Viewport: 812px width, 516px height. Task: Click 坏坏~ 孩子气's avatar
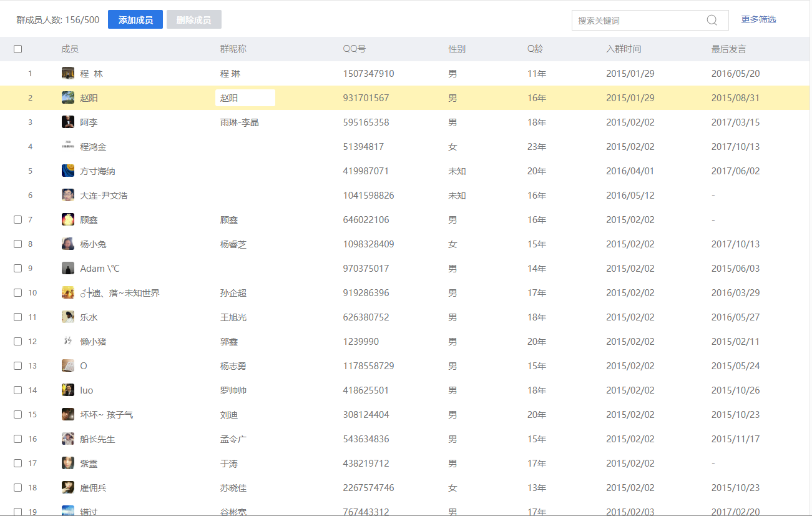68,414
